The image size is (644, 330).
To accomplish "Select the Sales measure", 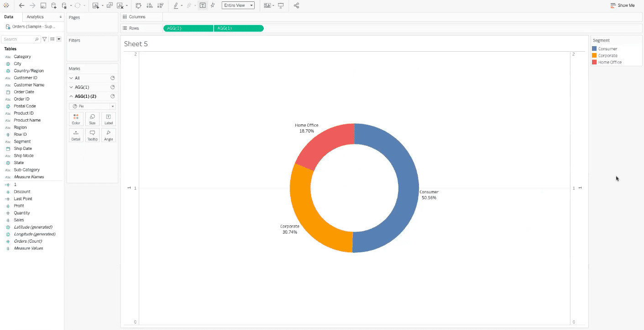I will click(19, 220).
